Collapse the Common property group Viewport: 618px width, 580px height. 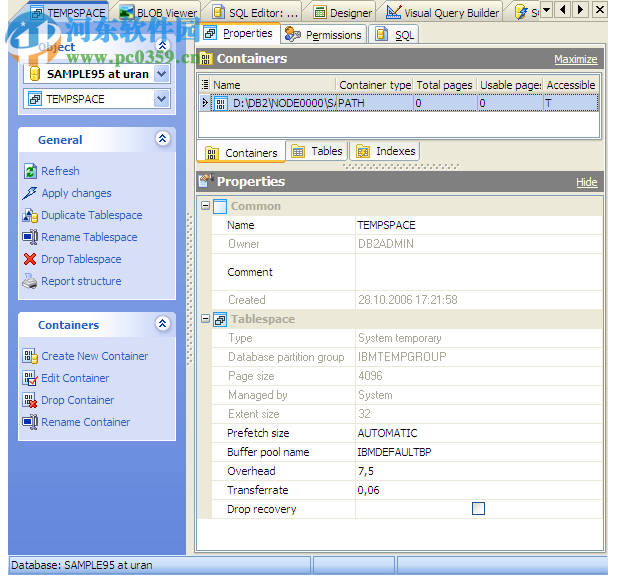[x=205, y=206]
